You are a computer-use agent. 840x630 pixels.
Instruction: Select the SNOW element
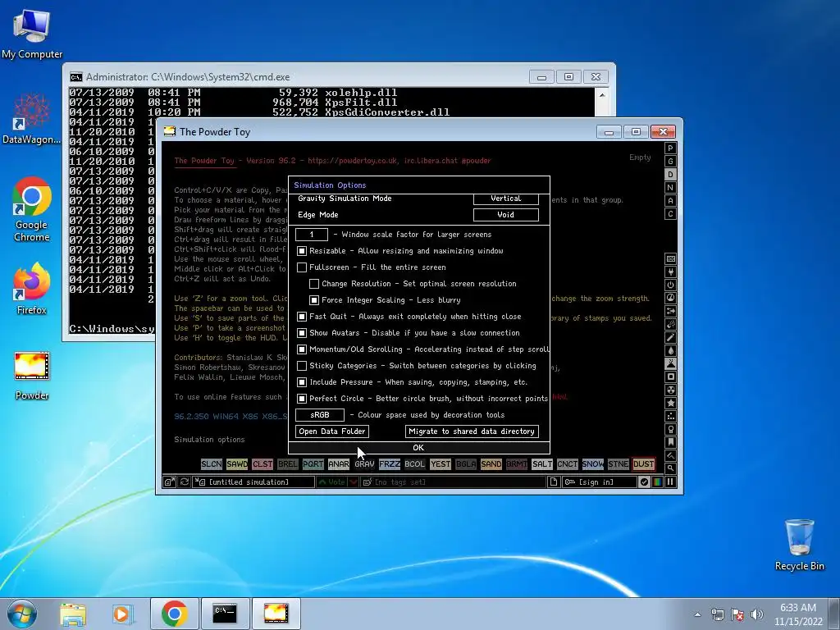[592, 464]
